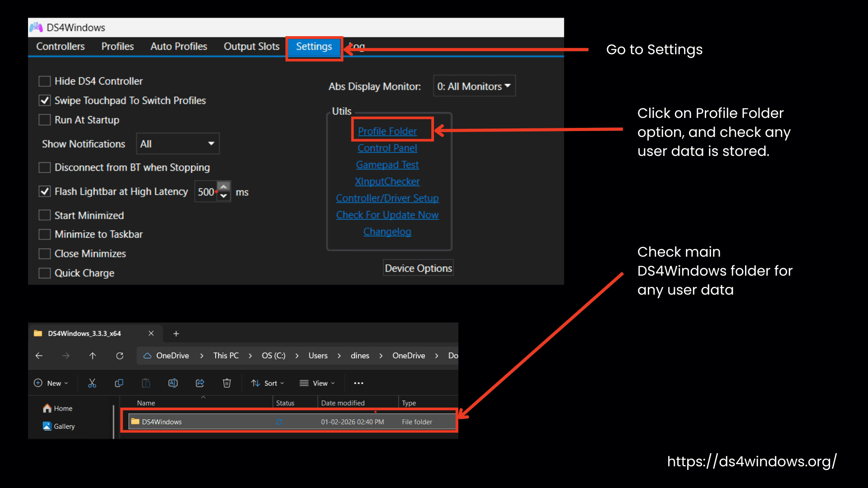Close the DS4Windows_3.3.3_x64 Explorer tab
The image size is (868, 488).
pyautogui.click(x=151, y=333)
